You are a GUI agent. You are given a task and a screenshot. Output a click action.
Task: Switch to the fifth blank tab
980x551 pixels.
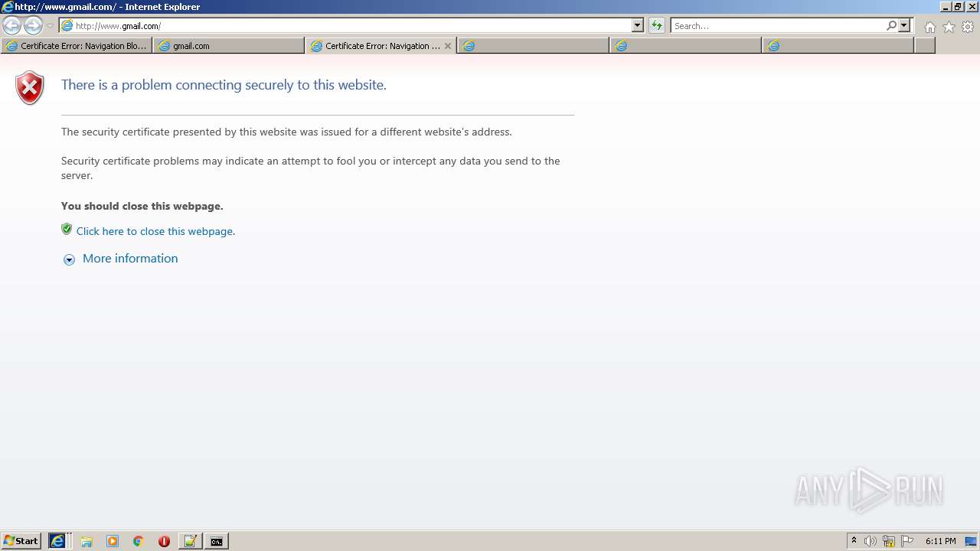[685, 46]
